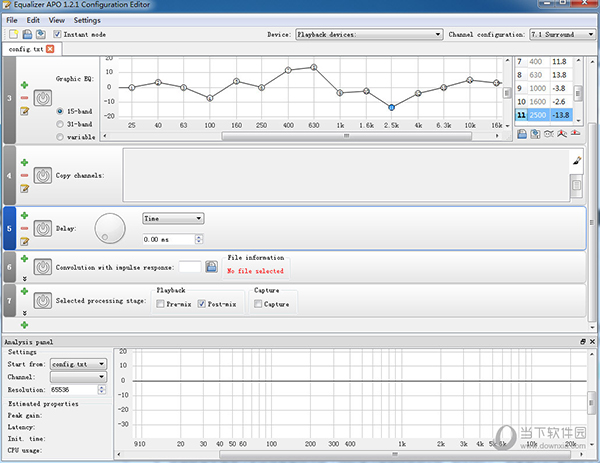Click the 100 Hz EQ point

pos(210,98)
